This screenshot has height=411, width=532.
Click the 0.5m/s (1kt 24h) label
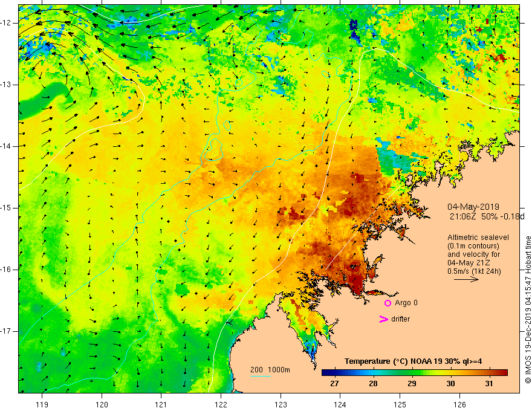[x=474, y=271]
